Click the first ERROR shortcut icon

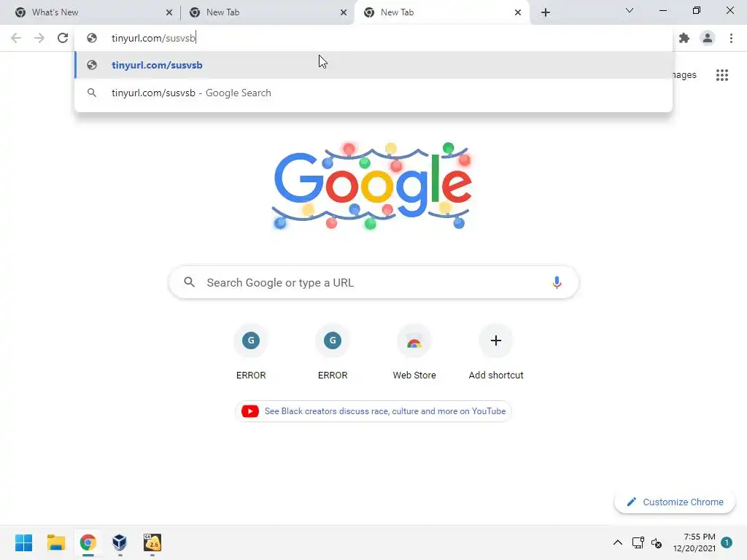point(251,341)
